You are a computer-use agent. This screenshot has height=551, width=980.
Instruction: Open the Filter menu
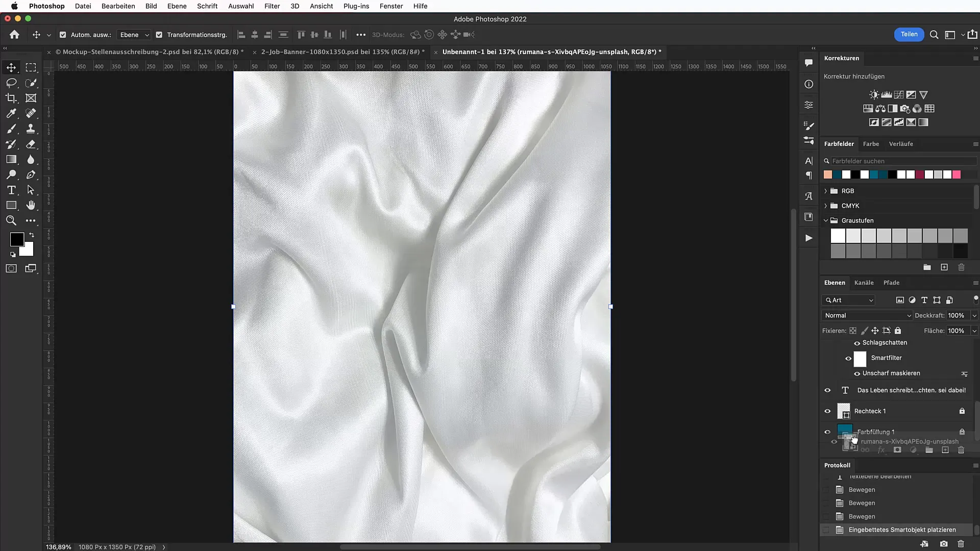tap(272, 6)
